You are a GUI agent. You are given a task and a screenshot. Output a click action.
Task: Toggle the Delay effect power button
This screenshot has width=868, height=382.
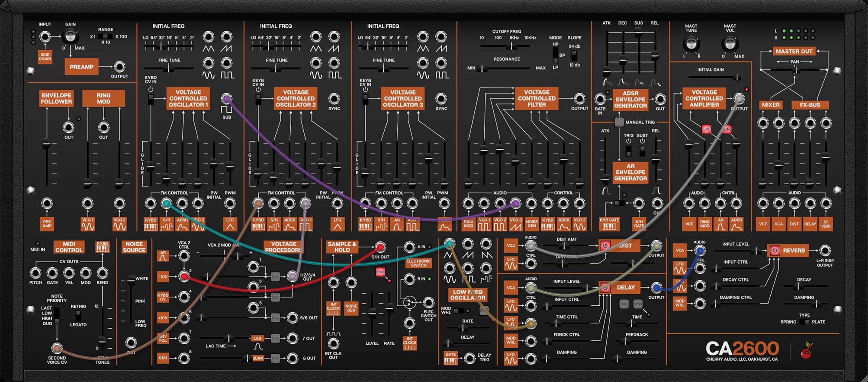click(x=605, y=287)
